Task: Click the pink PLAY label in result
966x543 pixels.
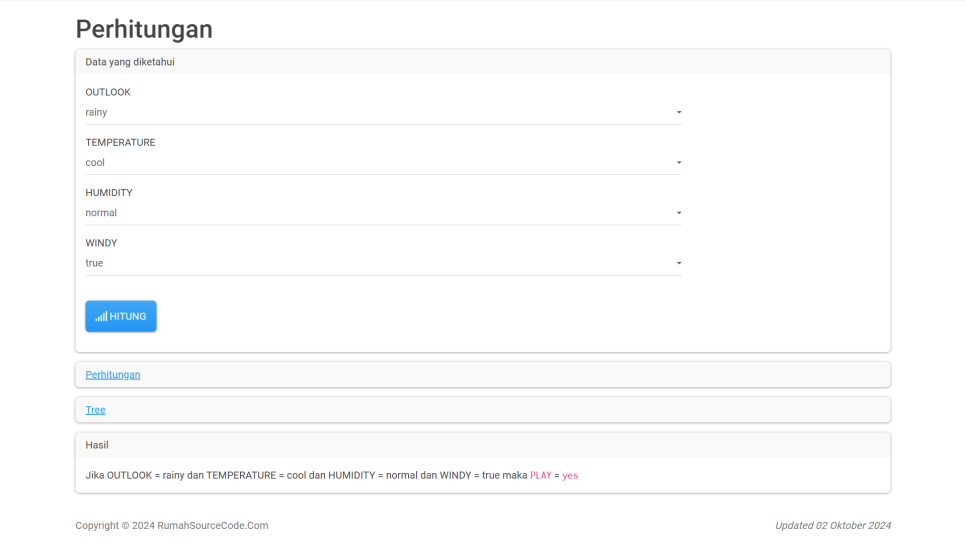Action: coord(540,476)
